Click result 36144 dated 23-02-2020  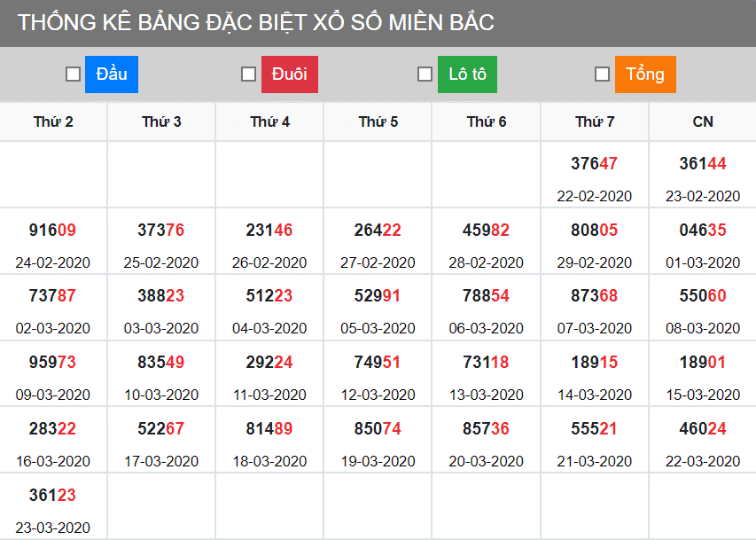[703, 164]
